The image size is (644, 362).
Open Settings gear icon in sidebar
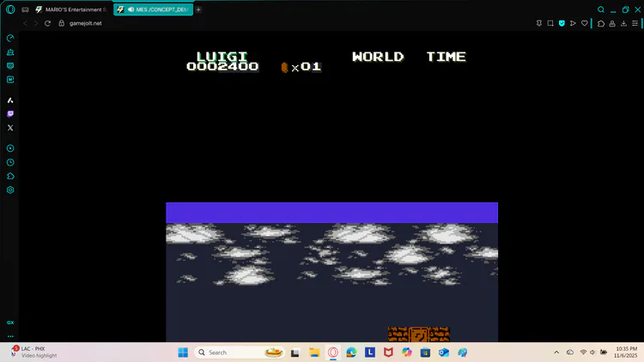pos(10,190)
